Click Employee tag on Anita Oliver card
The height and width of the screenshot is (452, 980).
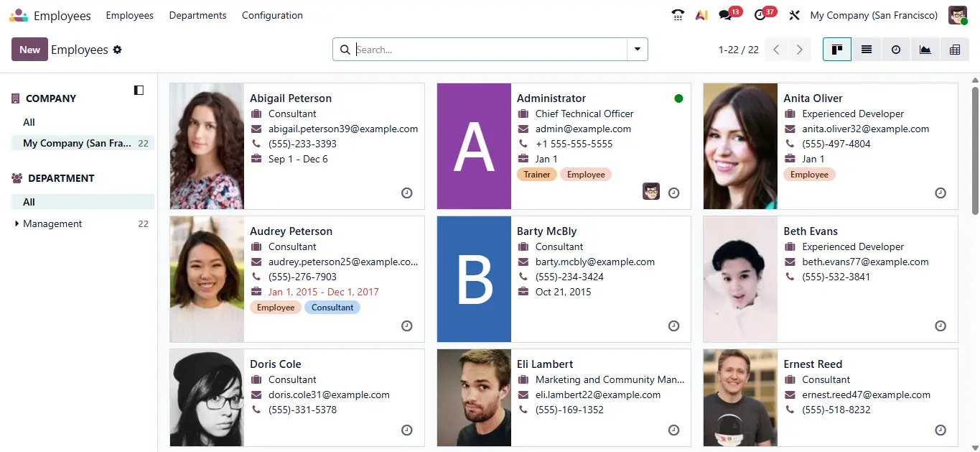click(x=809, y=175)
